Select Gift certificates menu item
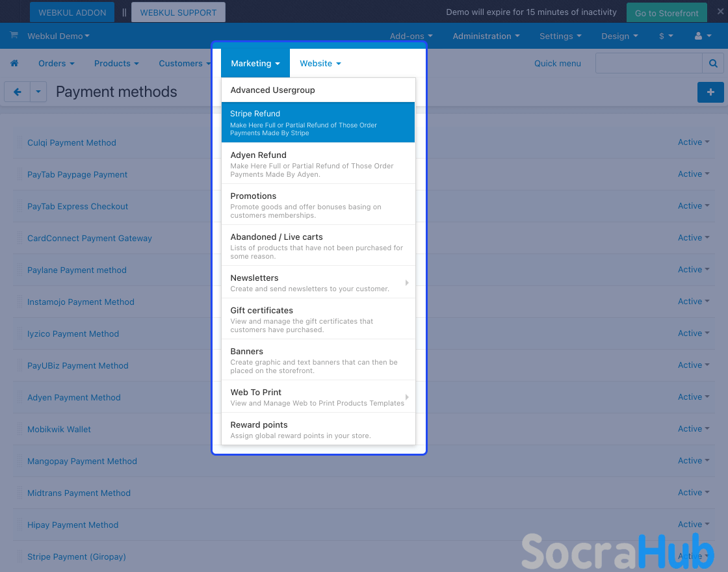728x572 pixels. click(x=318, y=319)
